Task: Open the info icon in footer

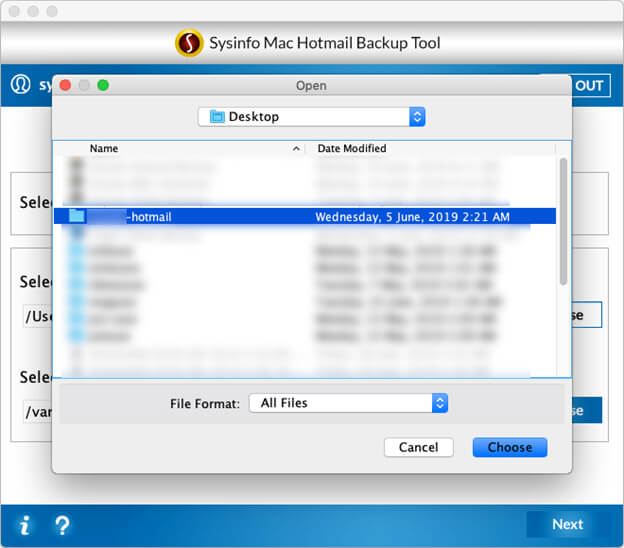Action: (x=25, y=525)
